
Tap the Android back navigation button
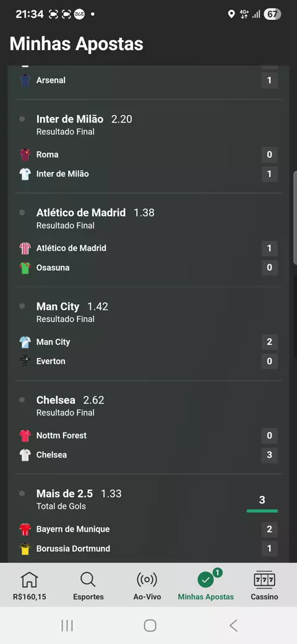(233, 625)
